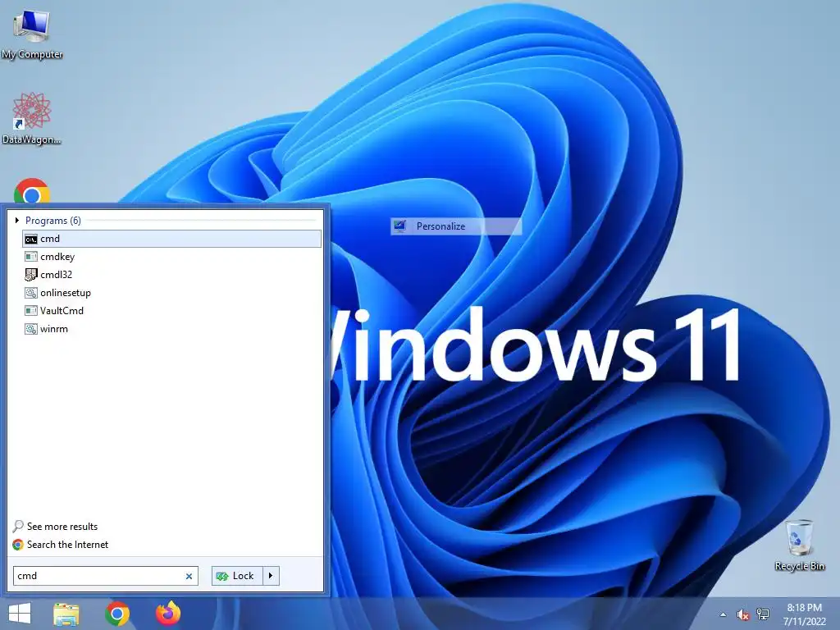
Task: Launch Chrome from the taskbar
Action: pos(117,614)
